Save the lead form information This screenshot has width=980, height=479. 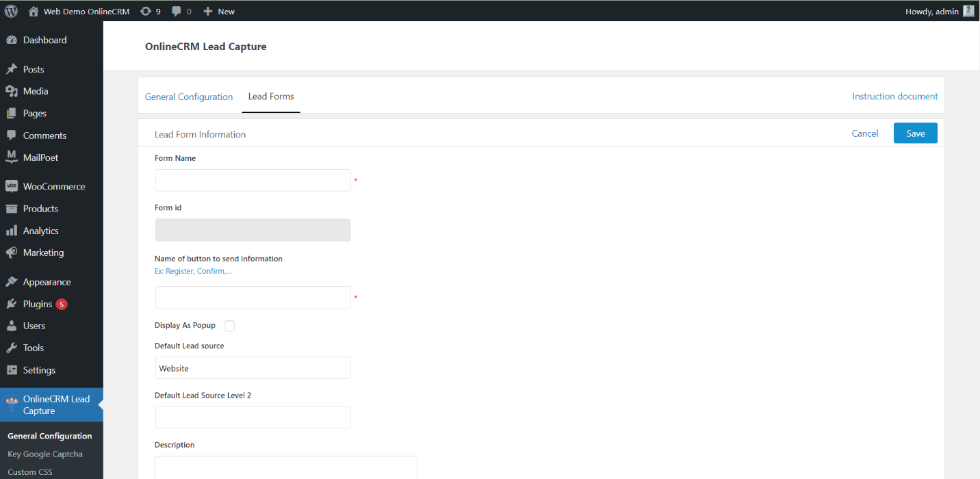coord(915,133)
